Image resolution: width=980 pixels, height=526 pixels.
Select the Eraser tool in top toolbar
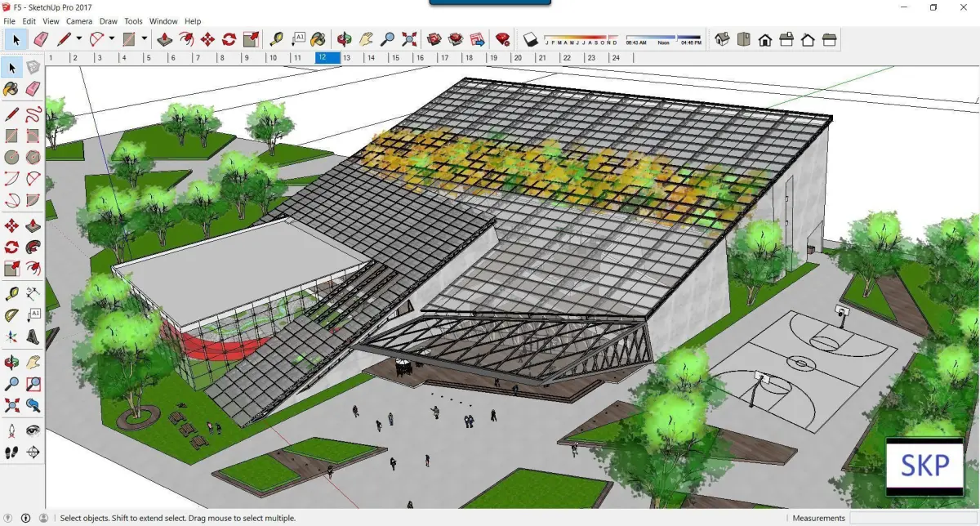tap(41, 38)
